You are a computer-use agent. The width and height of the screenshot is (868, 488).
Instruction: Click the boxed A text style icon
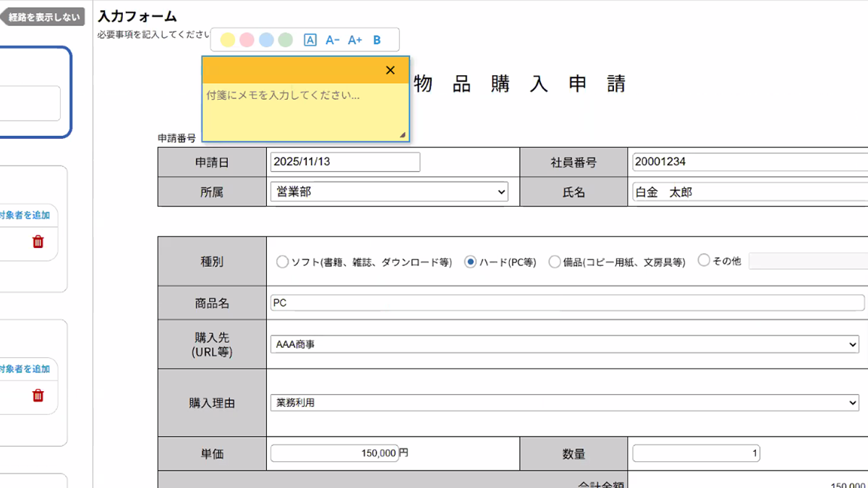pos(310,40)
